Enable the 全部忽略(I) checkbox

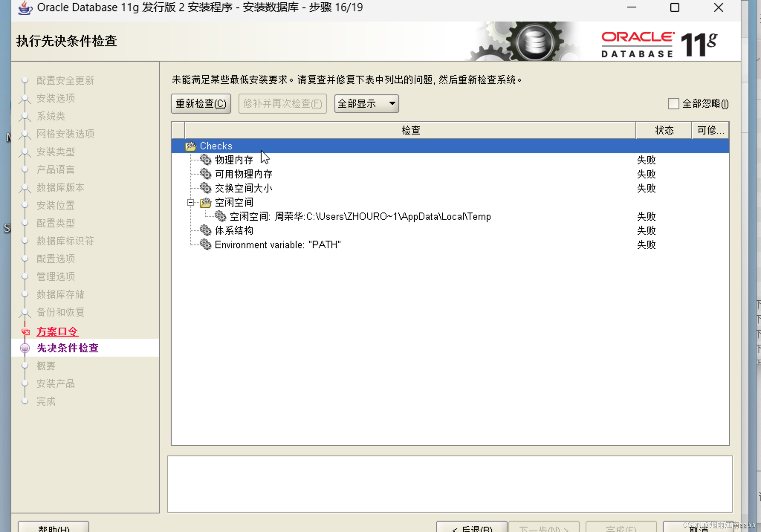click(673, 104)
